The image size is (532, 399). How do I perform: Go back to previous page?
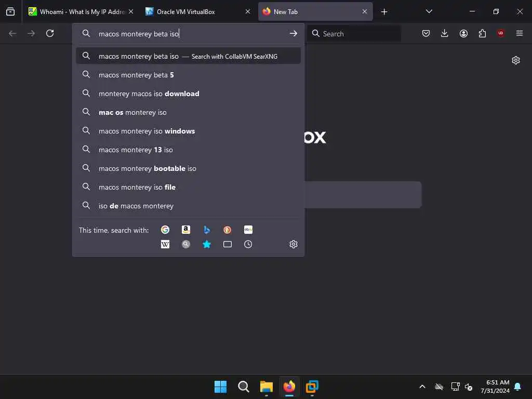[12, 33]
